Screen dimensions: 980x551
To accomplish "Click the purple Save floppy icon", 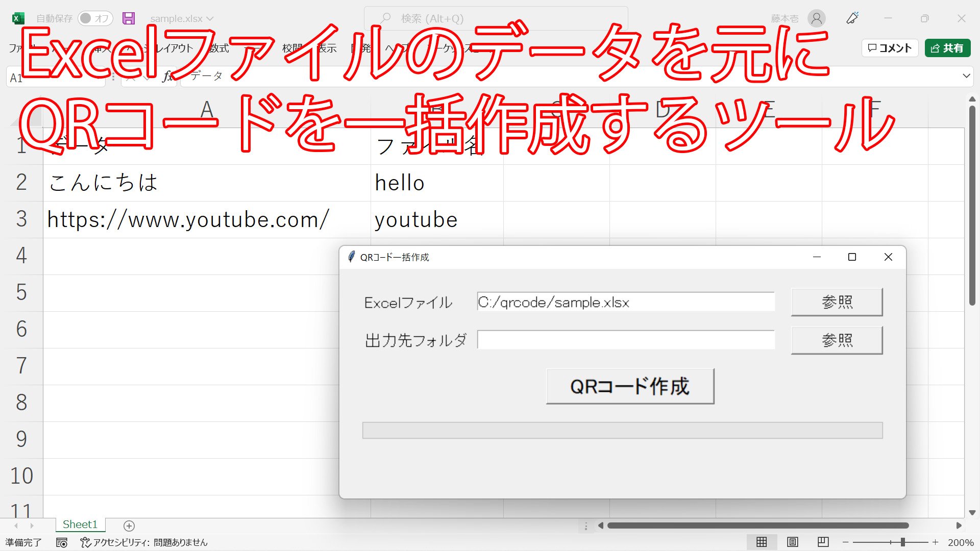I will point(129,18).
